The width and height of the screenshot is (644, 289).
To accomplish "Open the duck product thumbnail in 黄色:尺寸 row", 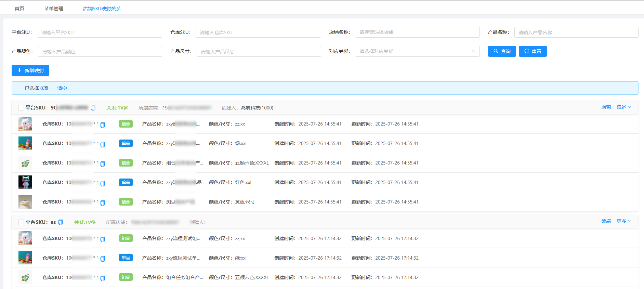I will coord(25,202).
